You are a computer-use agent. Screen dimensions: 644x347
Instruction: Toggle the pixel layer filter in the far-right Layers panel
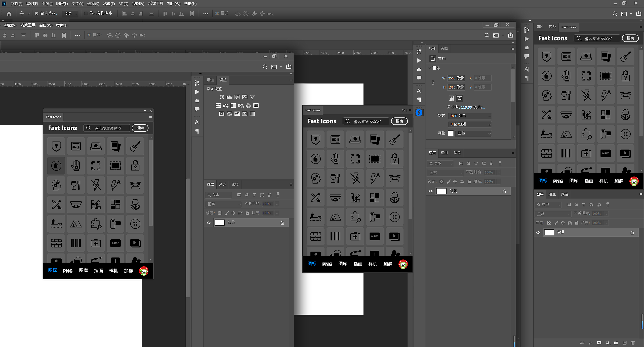point(569,205)
